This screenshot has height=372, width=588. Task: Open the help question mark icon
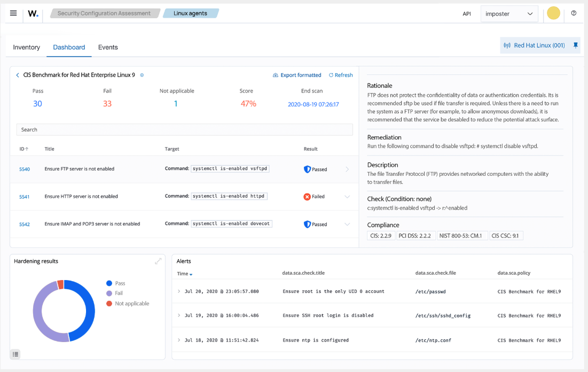[574, 13]
